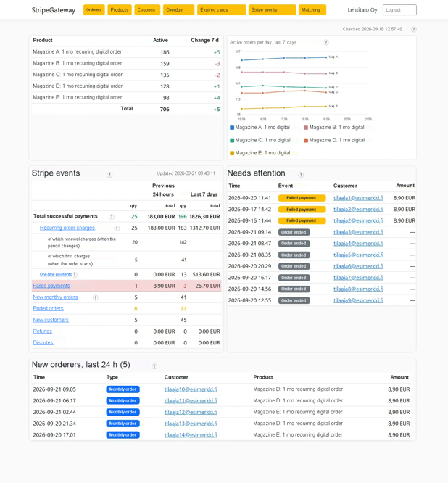Open the New customers link

coord(51,320)
